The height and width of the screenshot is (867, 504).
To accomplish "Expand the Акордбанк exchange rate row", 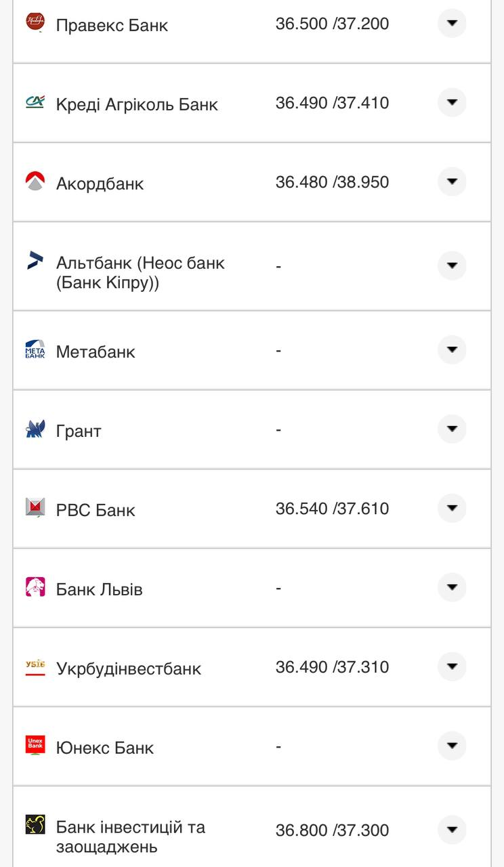I will (452, 182).
